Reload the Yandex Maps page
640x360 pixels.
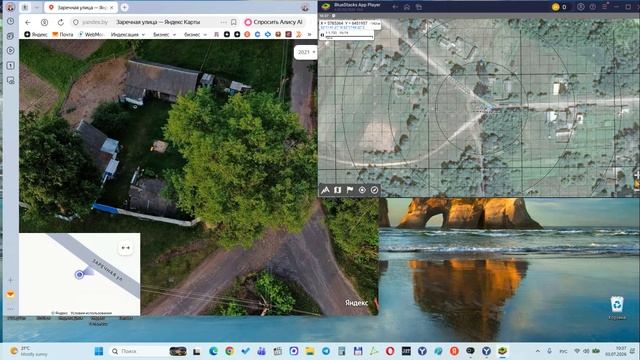[60, 22]
